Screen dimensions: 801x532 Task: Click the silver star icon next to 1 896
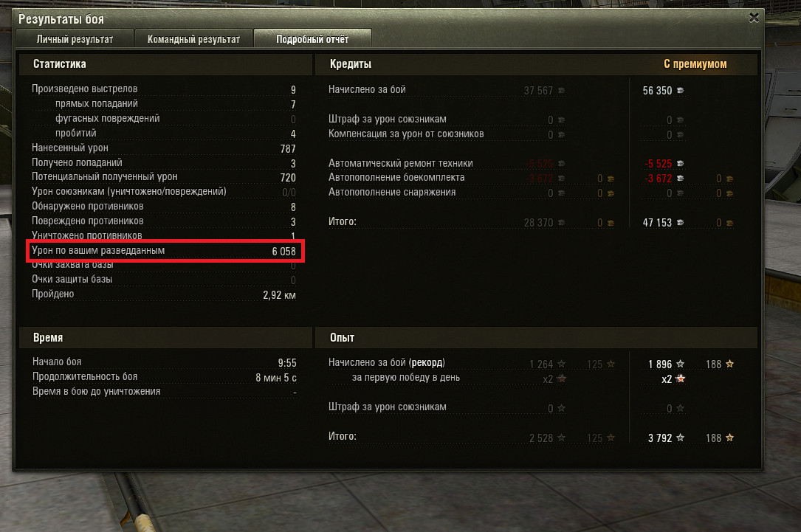point(680,364)
